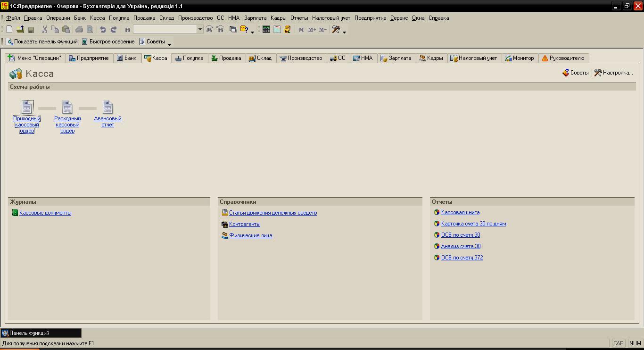This screenshot has height=350, width=644.
Task: Open the Отчеты menu
Action: (299, 18)
